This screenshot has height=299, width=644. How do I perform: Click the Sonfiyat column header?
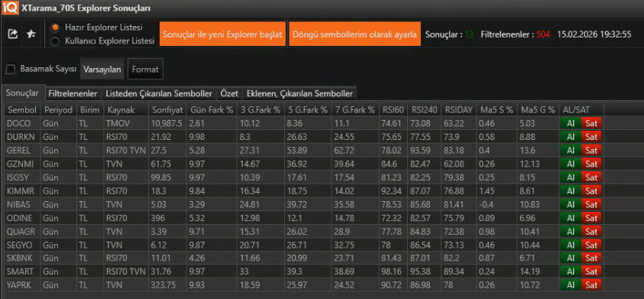pyautogui.click(x=167, y=110)
